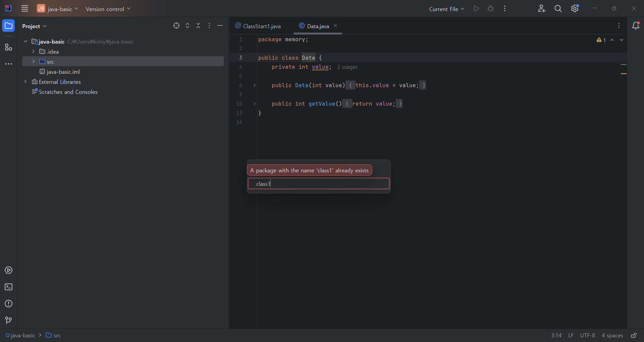Screen dimensions: 644x342
Task: Click java-basic breadcrumb in status bar
Action: coord(20,335)
